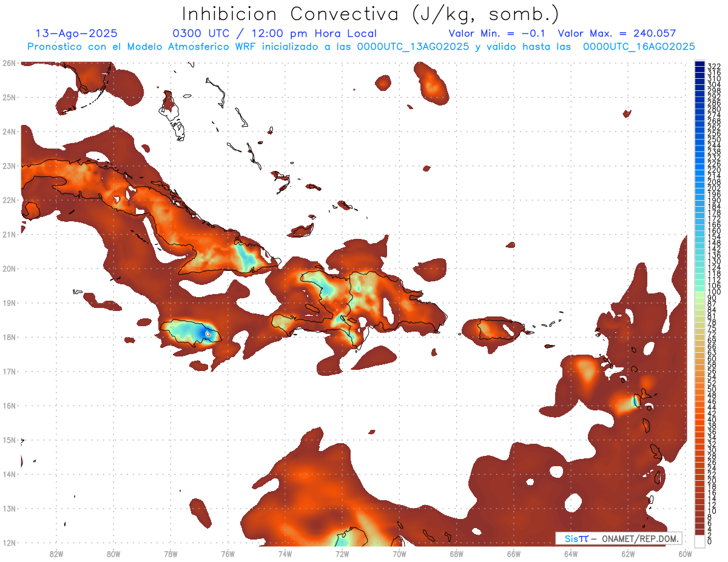Click the 'Pronóstico con el Modelo Atmosférico WRF' line
Screen dimensions: 728x562
[361, 47]
